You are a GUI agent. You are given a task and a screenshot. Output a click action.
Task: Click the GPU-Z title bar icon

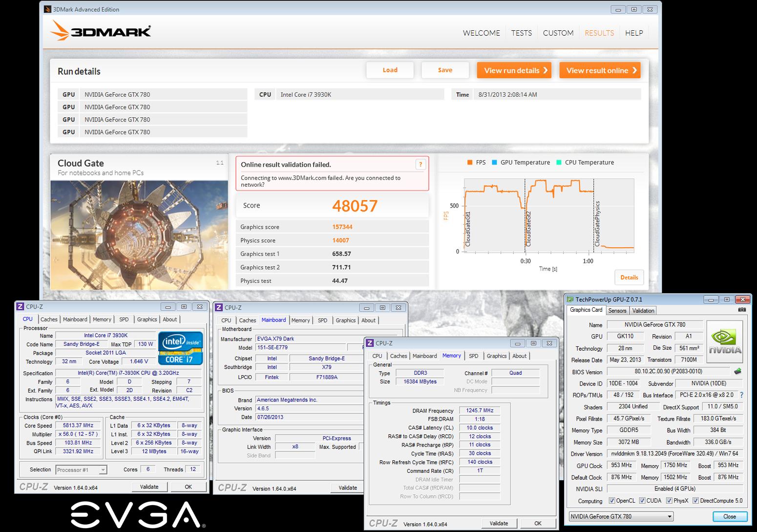[x=570, y=299]
